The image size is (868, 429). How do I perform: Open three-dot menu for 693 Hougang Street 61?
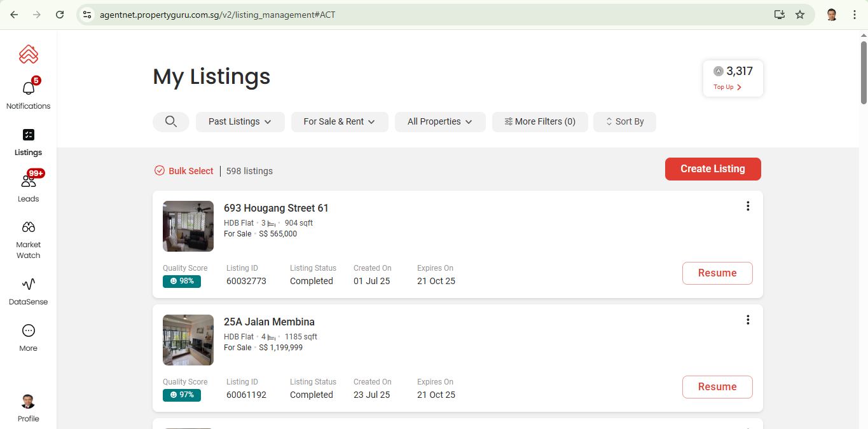click(x=748, y=206)
